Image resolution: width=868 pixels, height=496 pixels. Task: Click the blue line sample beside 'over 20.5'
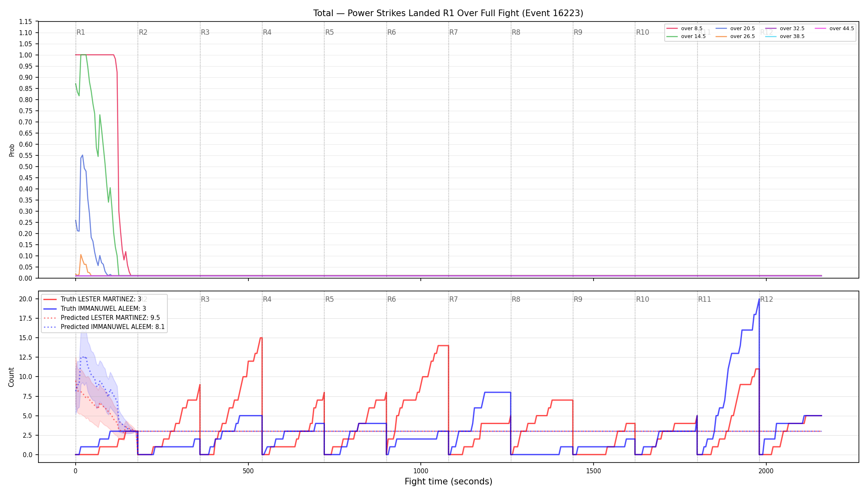coord(721,29)
